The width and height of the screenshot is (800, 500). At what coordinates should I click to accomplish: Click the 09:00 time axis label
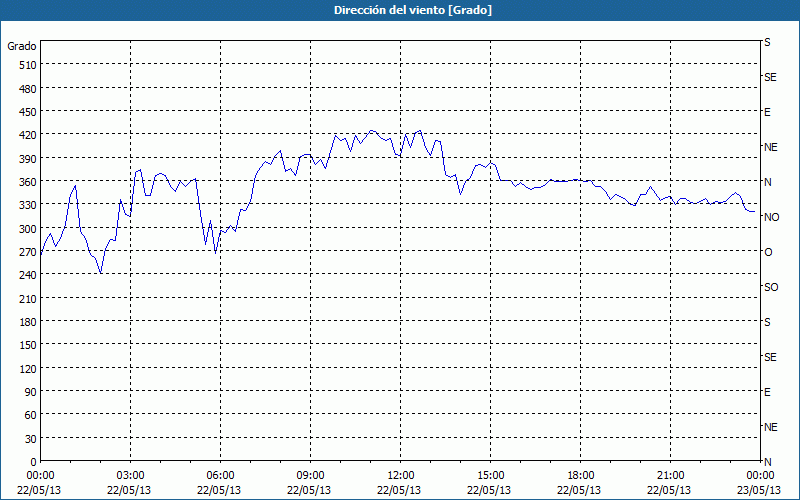(x=310, y=476)
